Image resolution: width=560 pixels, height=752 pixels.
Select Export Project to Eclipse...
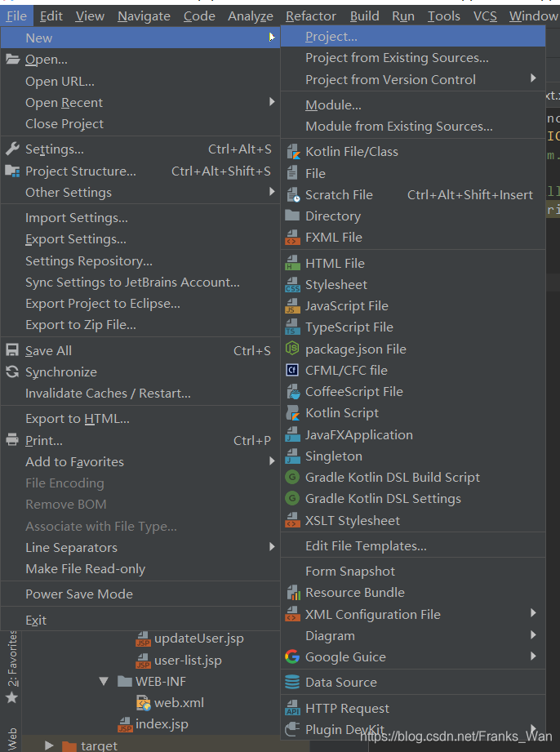tap(140, 304)
